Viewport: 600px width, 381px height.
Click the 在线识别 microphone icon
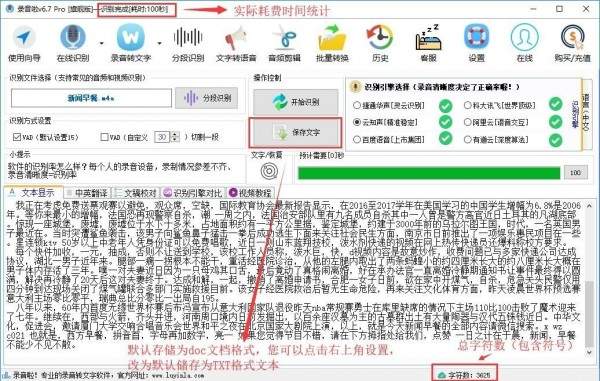point(73,37)
